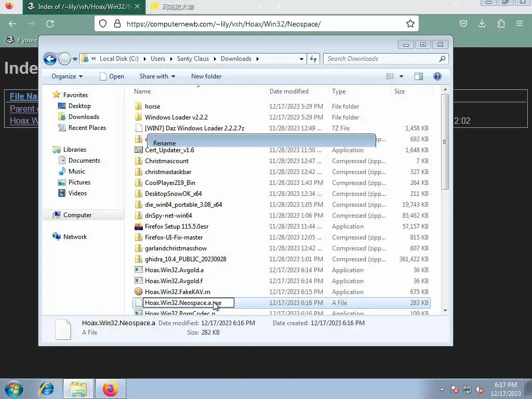Select Desktop in Favorites
This screenshot has width=532, height=399.
(74, 106)
